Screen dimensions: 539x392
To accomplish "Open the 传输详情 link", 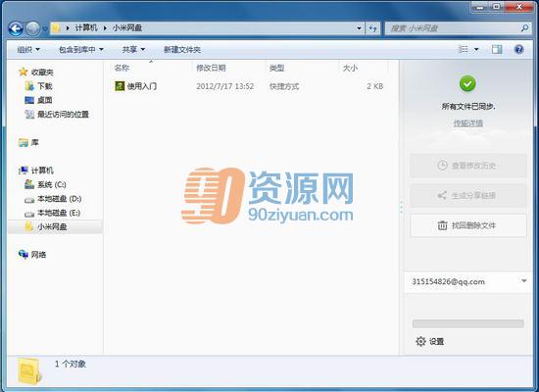I will [467, 122].
